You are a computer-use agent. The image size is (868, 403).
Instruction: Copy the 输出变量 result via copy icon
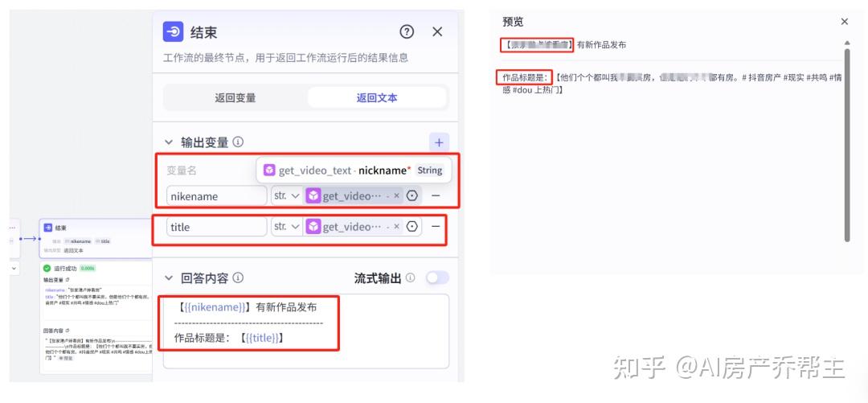tap(68, 279)
